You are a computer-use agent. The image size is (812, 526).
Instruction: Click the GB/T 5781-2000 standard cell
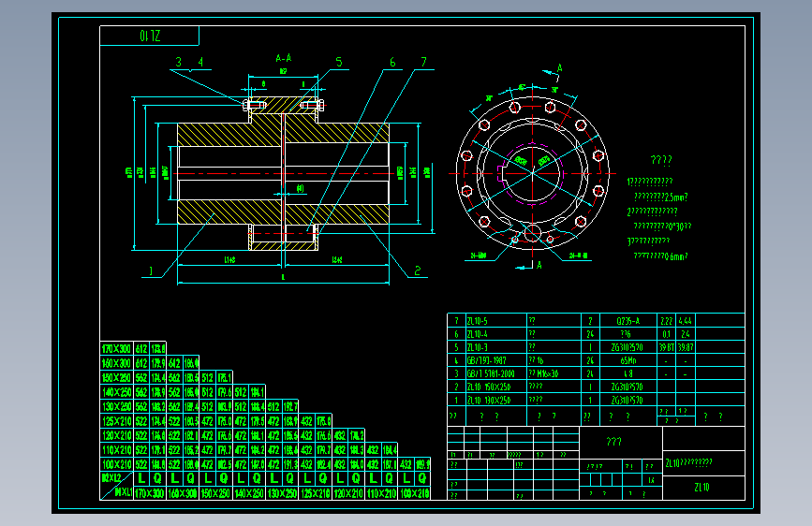pyautogui.click(x=496, y=373)
